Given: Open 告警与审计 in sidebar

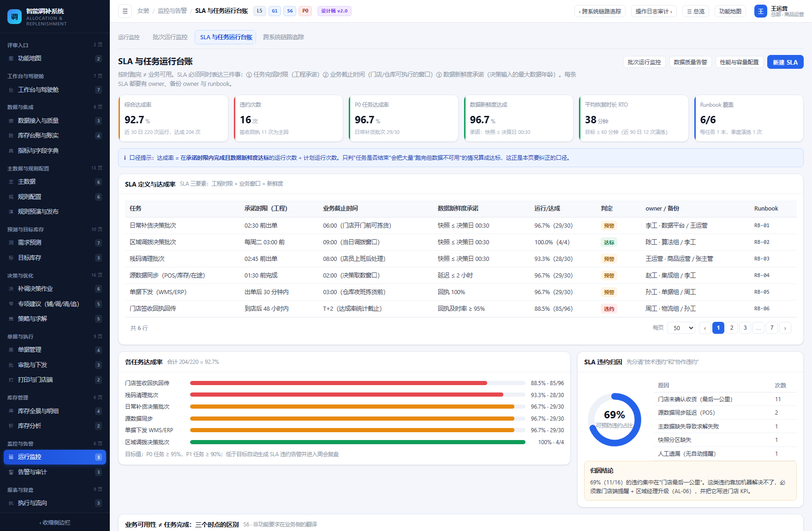Looking at the screenshot, I should 55,472.
